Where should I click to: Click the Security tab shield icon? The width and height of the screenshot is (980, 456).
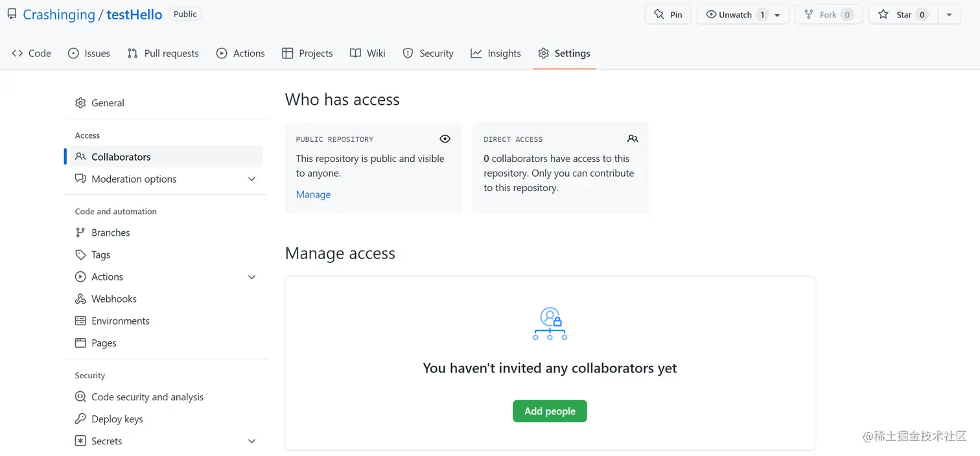click(x=408, y=53)
